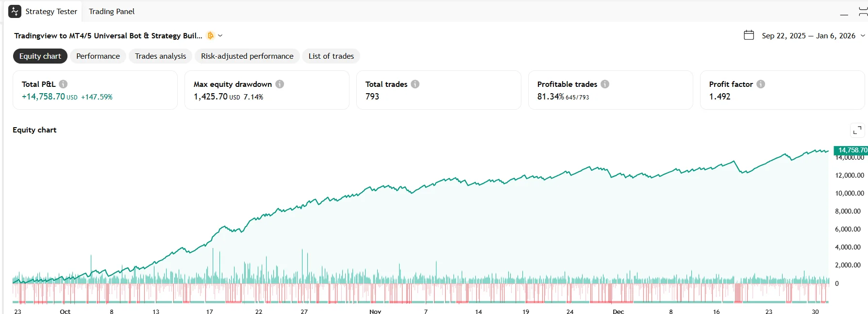Click the Total trades info icon
The width and height of the screenshot is (868, 314).
coord(415,84)
